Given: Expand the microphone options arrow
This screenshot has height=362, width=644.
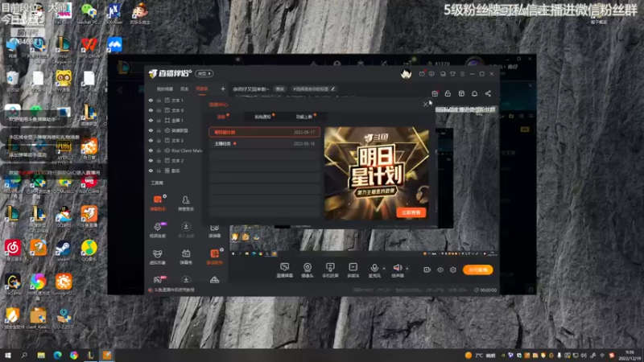Looking at the screenshot, I should click(384, 269).
